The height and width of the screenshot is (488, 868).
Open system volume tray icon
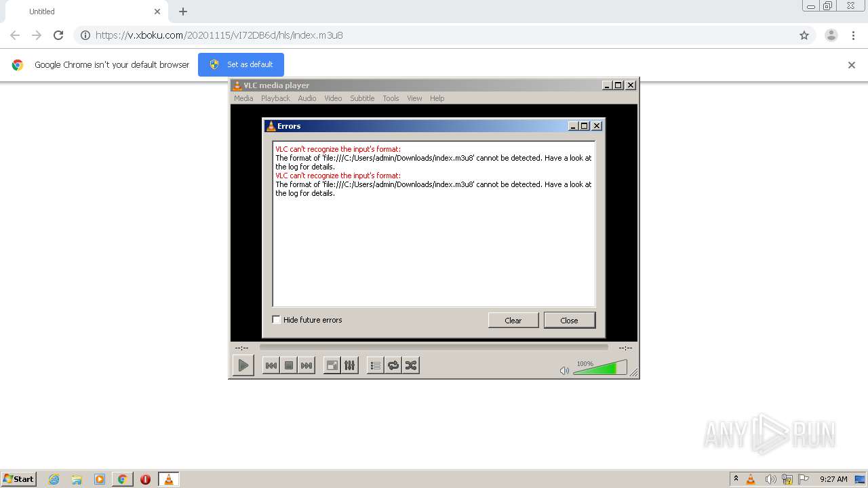pyautogui.click(x=770, y=479)
